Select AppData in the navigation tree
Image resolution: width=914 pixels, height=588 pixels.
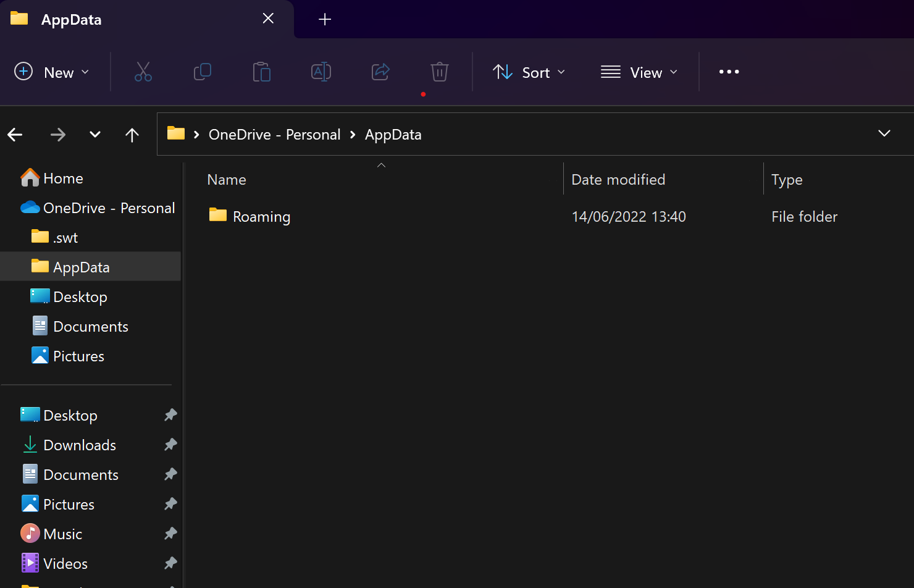(90, 267)
